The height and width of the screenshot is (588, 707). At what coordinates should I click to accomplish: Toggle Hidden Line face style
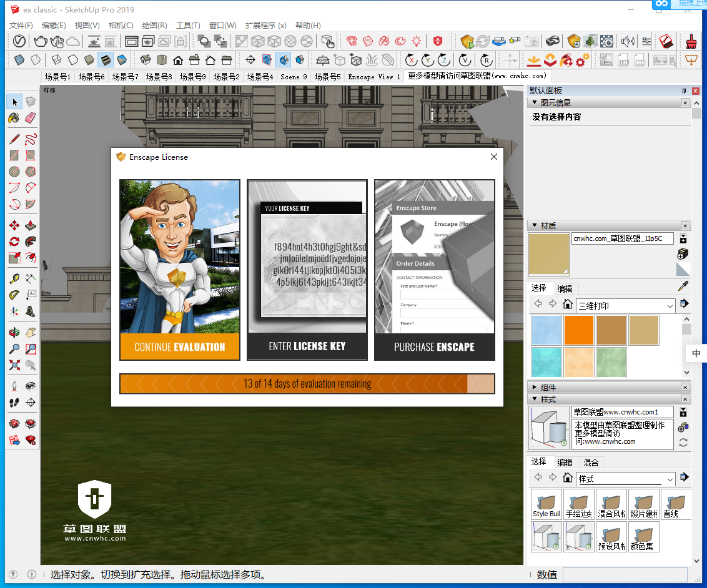tap(72, 60)
